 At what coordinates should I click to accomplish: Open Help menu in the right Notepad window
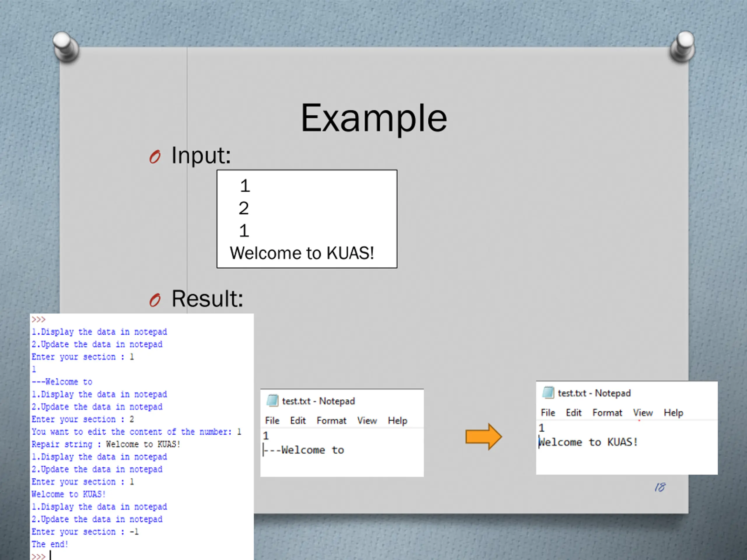click(673, 412)
